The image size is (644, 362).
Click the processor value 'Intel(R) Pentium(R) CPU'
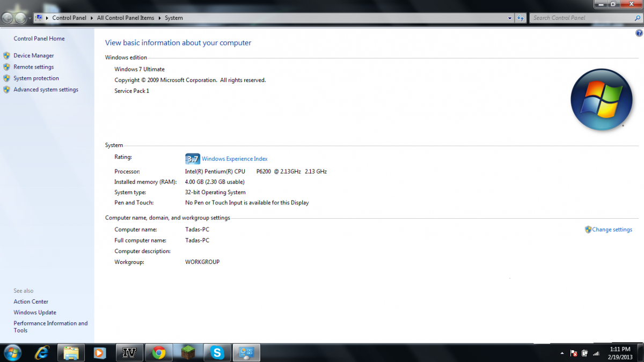[x=215, y=172]
